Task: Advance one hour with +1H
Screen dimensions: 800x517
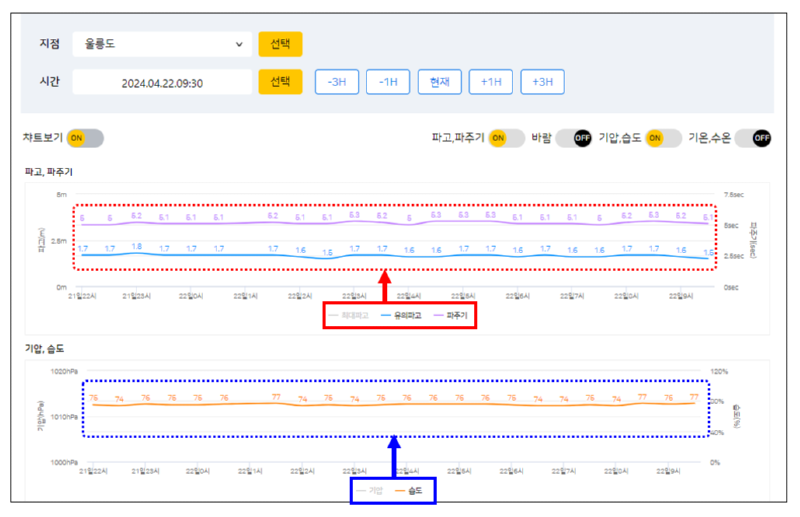Action: point(491,82)
